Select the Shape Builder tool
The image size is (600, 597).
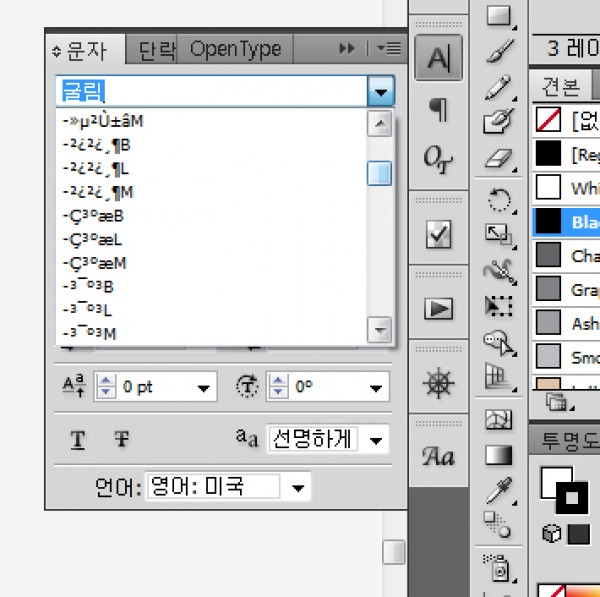(500, 343)
